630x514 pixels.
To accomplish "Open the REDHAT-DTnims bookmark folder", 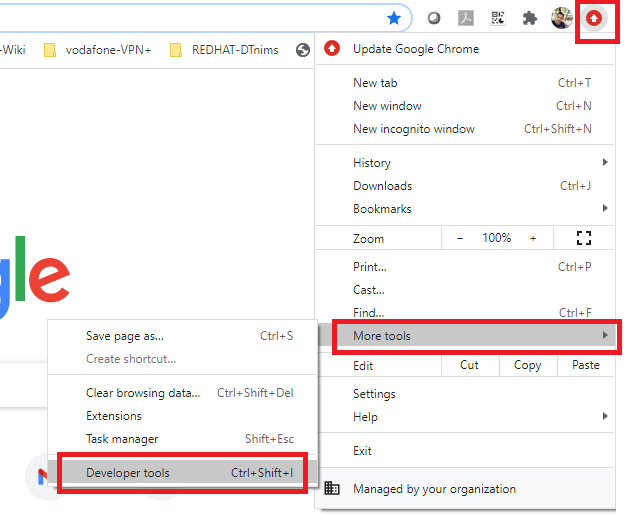I will (224, 50).
